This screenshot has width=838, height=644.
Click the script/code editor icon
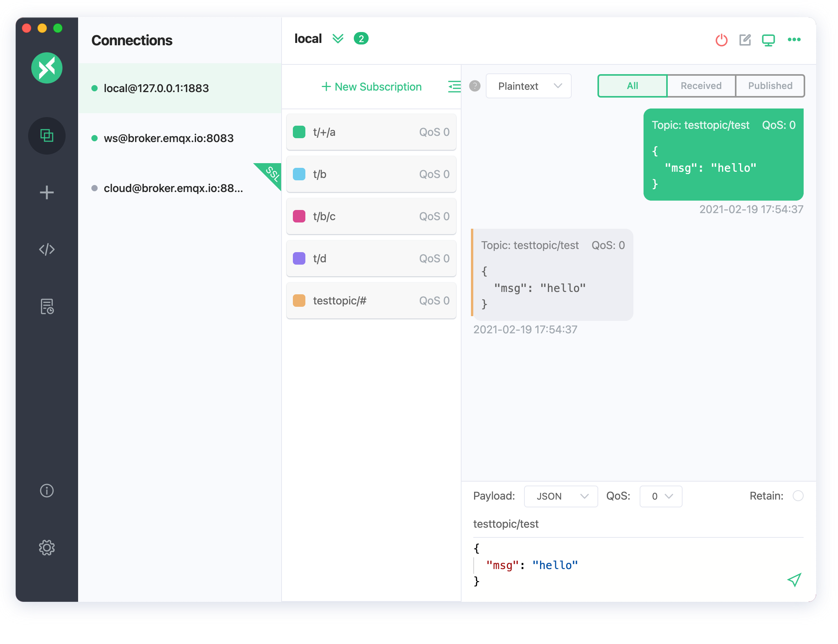47,249
